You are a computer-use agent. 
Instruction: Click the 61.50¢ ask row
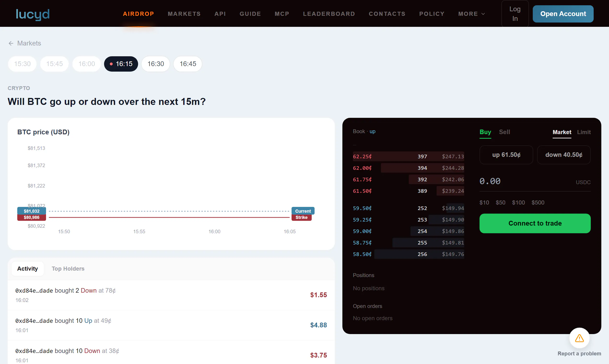(x=408, y=191)
